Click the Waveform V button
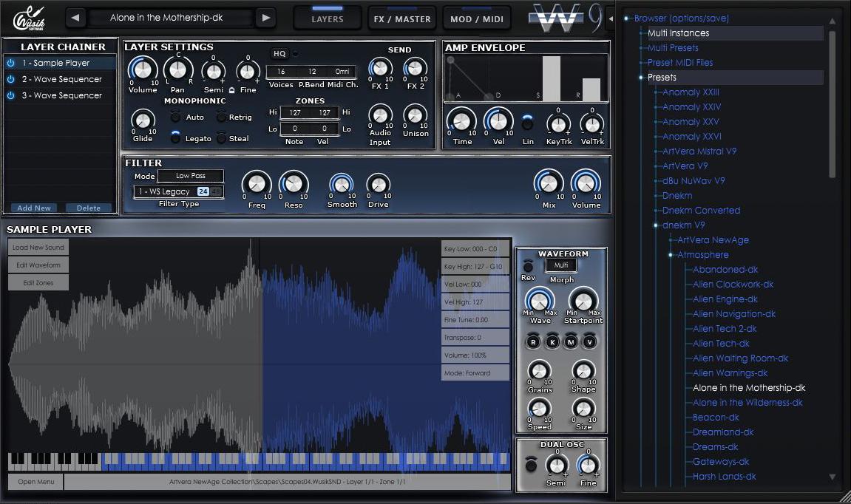 589,341
